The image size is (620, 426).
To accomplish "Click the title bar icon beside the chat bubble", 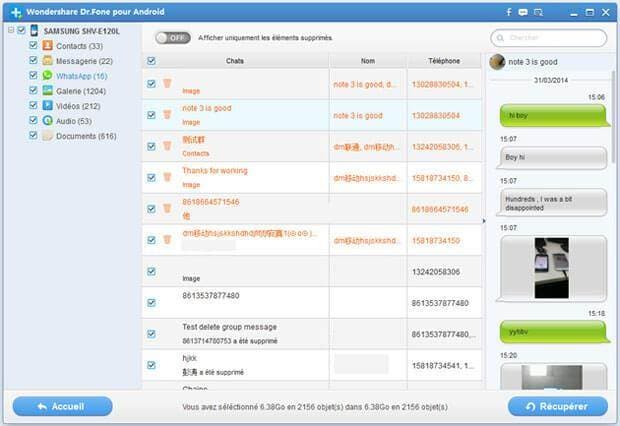I will [x=538, y=12].
